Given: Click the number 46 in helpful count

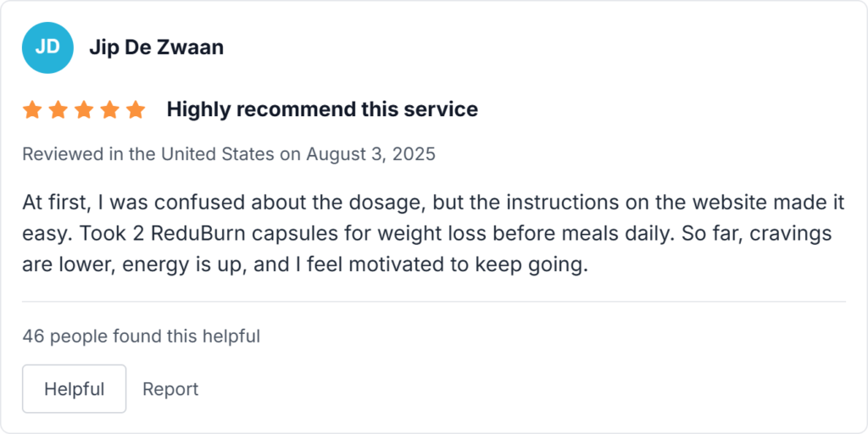Looking at the screenshot, I should tap(33, 337).
